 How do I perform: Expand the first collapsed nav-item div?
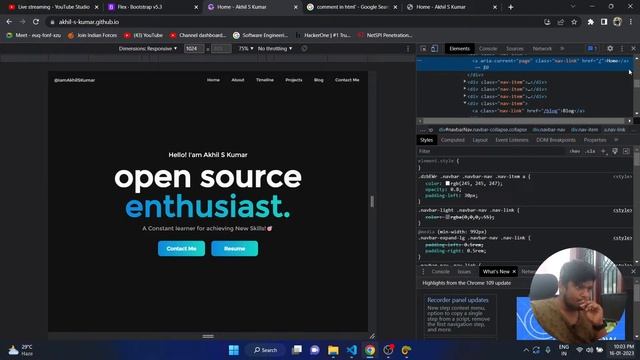(x=464, y=82)
